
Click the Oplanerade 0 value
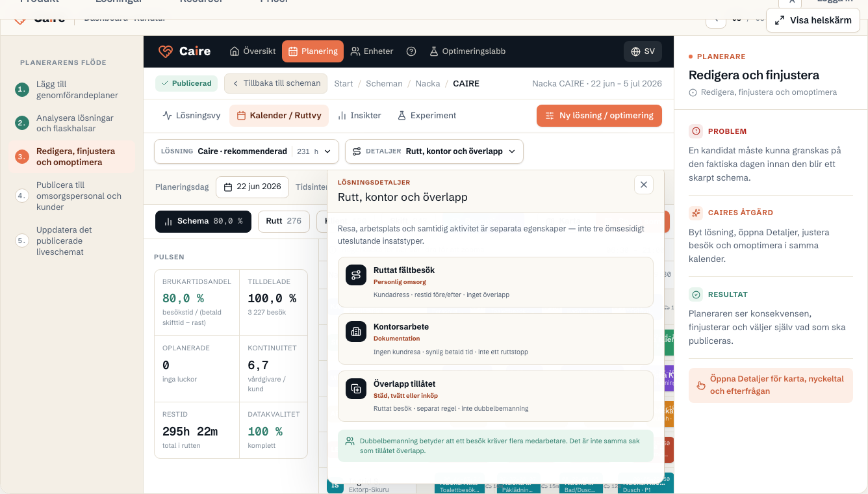point(166,365)
